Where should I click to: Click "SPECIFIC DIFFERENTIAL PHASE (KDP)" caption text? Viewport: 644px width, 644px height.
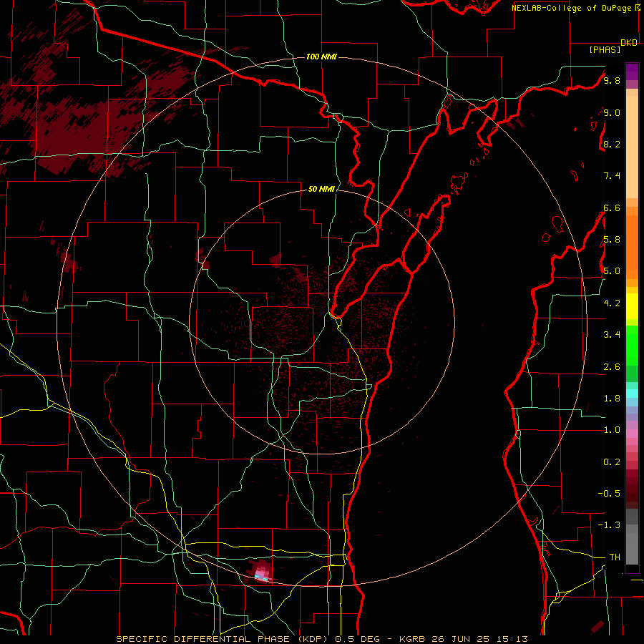pos(223,639)
